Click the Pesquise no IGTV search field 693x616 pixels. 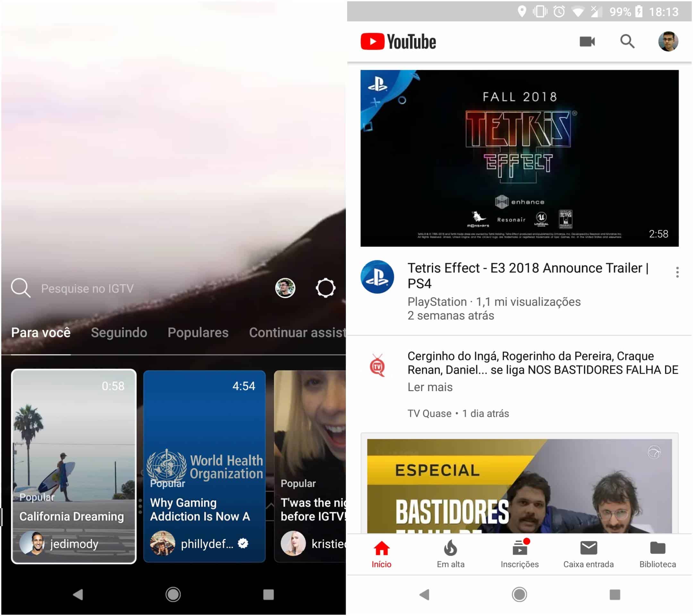pos(88,288)
